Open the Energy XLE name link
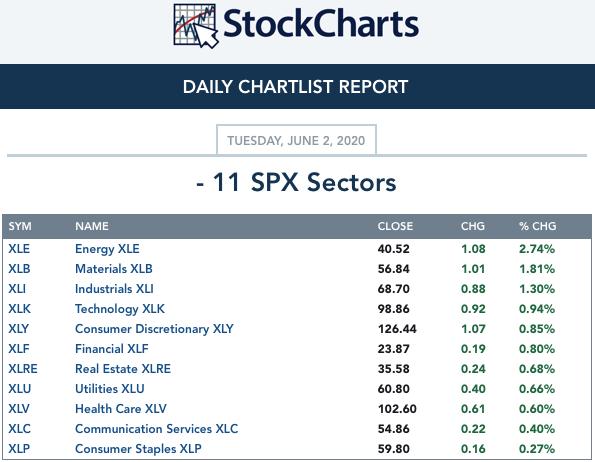The image size is (595, 462). [x=107, y=249]
